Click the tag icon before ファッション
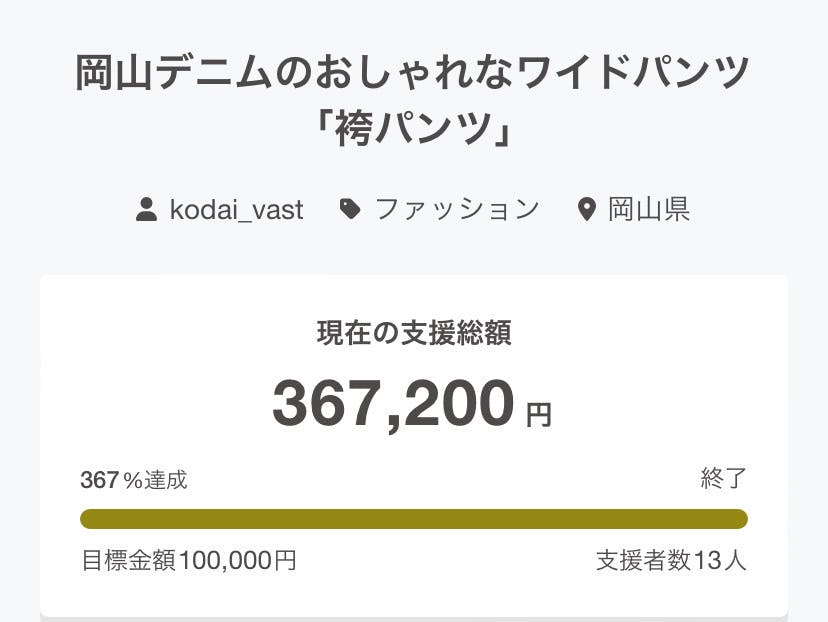This screenshot has height=622, width=828. (x=350, y=209)
